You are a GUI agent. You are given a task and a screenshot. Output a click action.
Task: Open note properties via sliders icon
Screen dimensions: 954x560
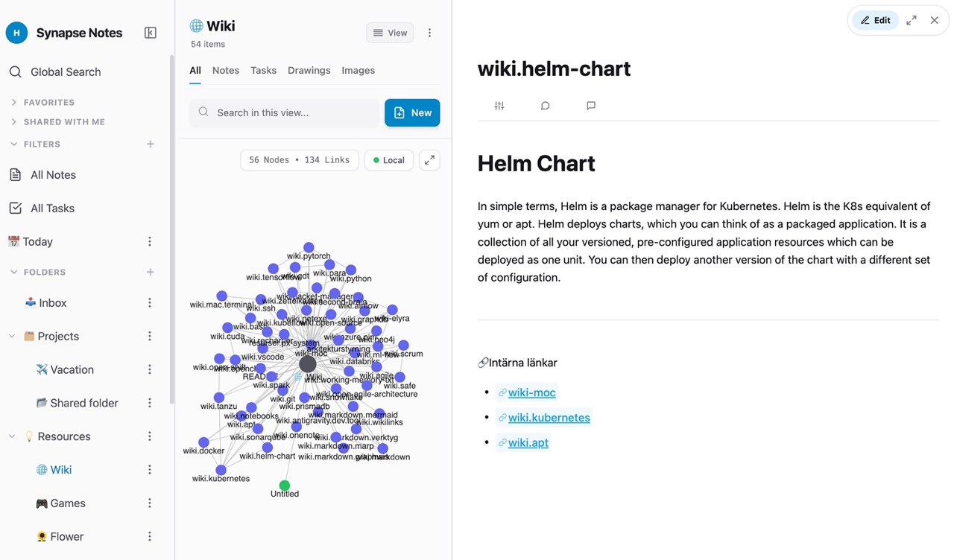499,105
